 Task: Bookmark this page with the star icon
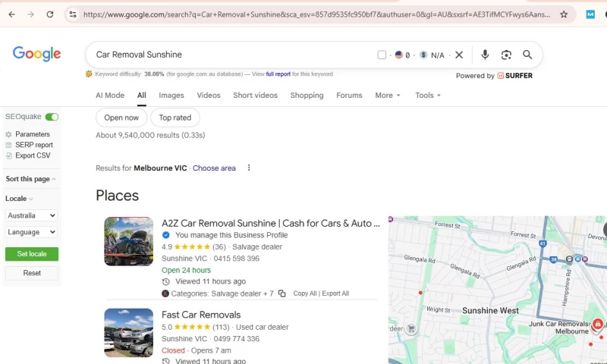(564, 14)
